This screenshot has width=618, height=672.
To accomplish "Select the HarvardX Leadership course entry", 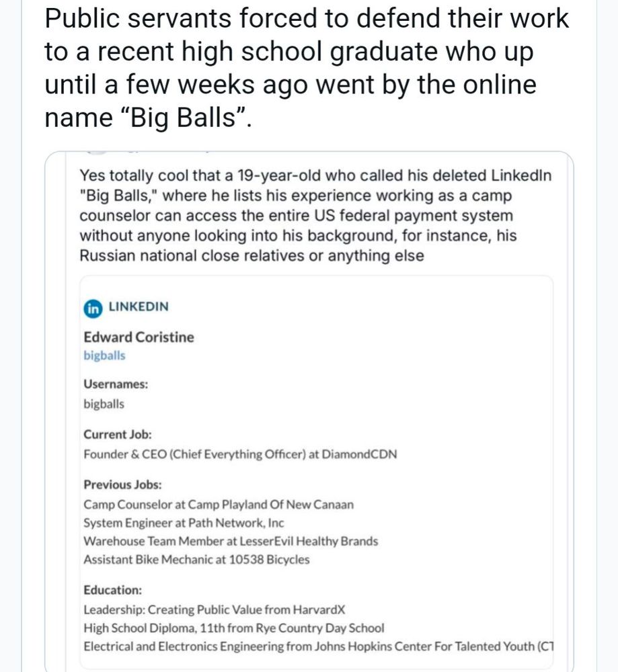I will (x=214, y=610).
